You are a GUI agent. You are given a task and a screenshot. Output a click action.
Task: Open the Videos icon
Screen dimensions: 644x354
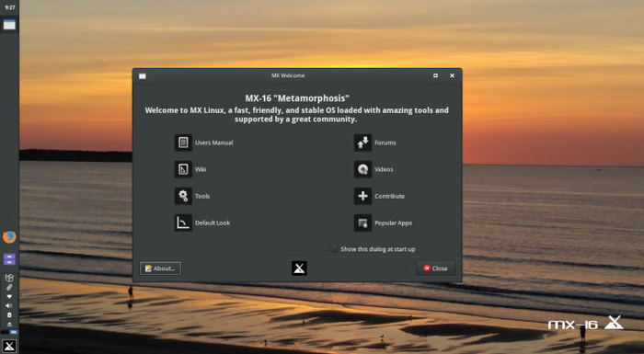pyautogui.click(x=362, y=169)
